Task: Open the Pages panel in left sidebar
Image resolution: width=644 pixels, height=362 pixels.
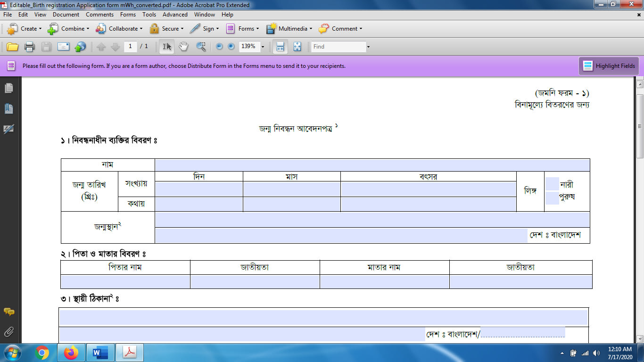Action: pyautogui.click(x=8, y=88)
